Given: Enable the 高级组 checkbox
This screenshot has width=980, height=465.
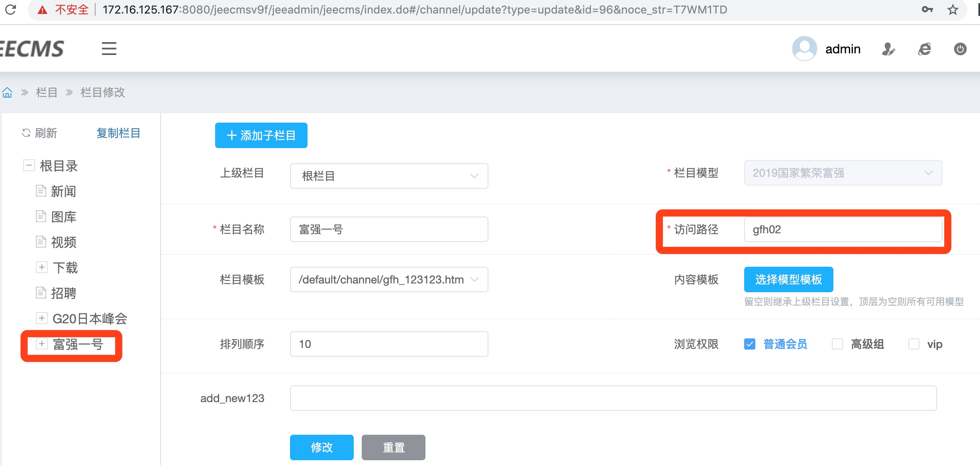Looking at the screenshot, I should (x=837, y=344).
